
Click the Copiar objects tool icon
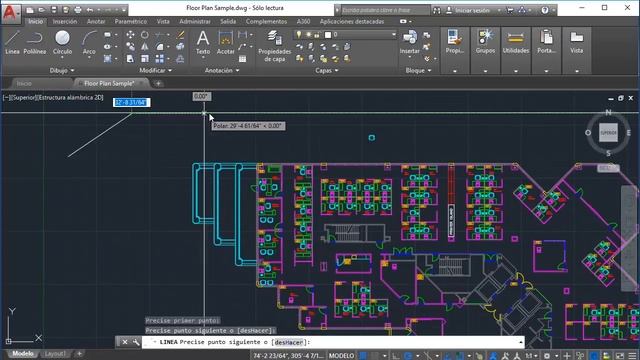click(x=130, y=47)
